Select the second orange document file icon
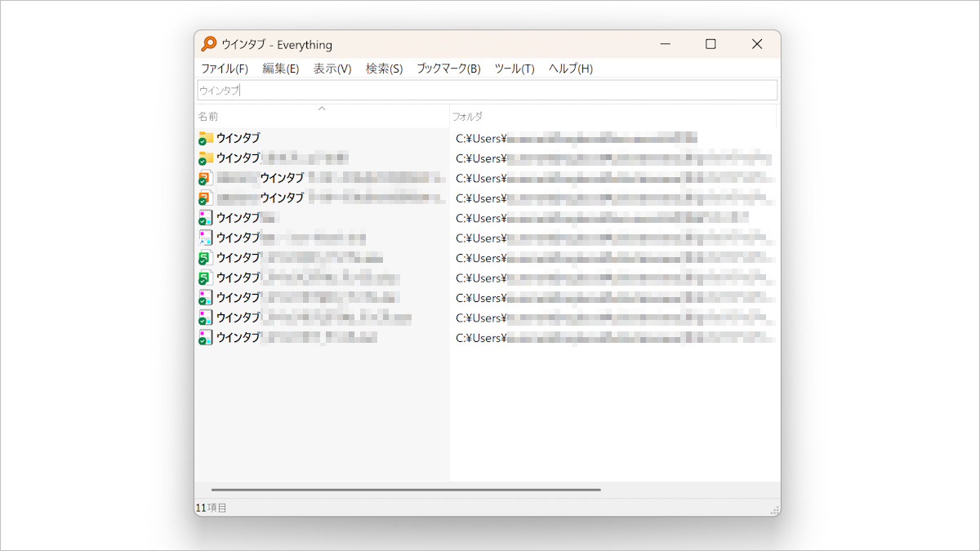The width and height of the screenshot is (980, 551). (206, 198)
